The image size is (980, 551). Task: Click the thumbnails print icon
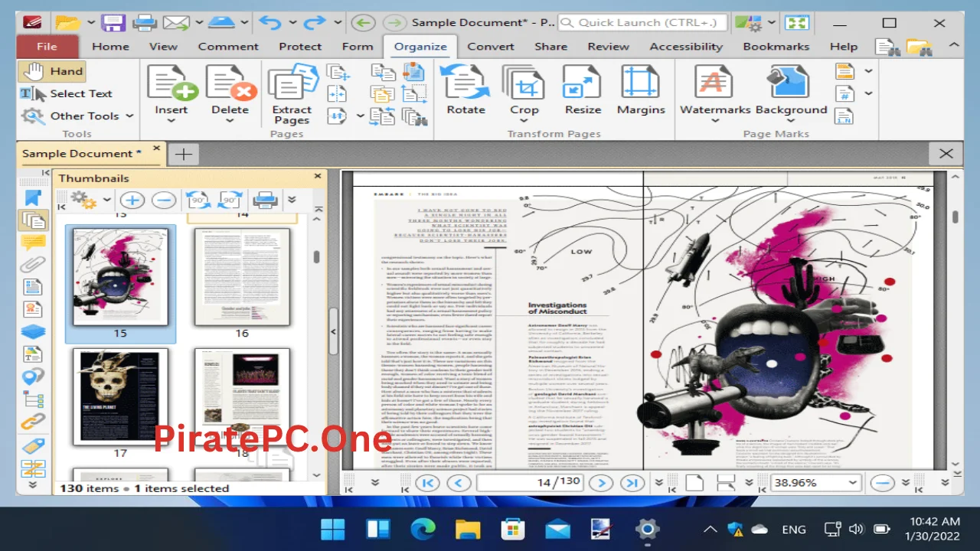coord(265,201)
